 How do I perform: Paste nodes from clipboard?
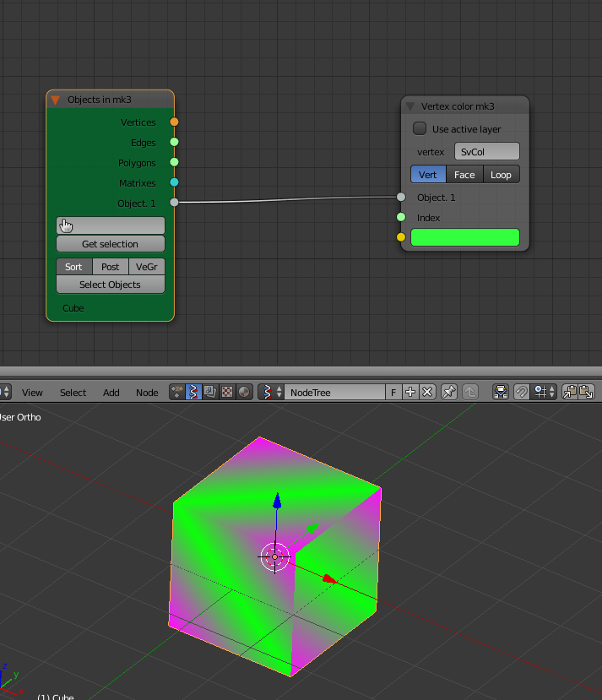(587, 392)
